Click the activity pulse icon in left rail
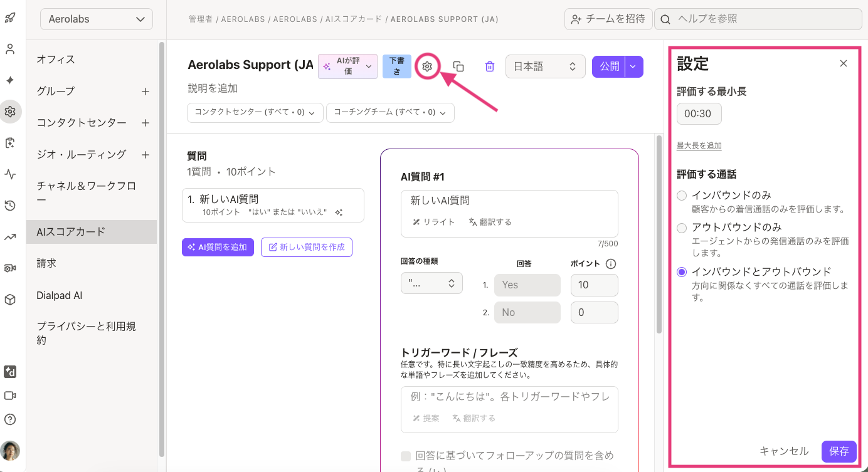868x472 pixels. [x=9, y=174]
